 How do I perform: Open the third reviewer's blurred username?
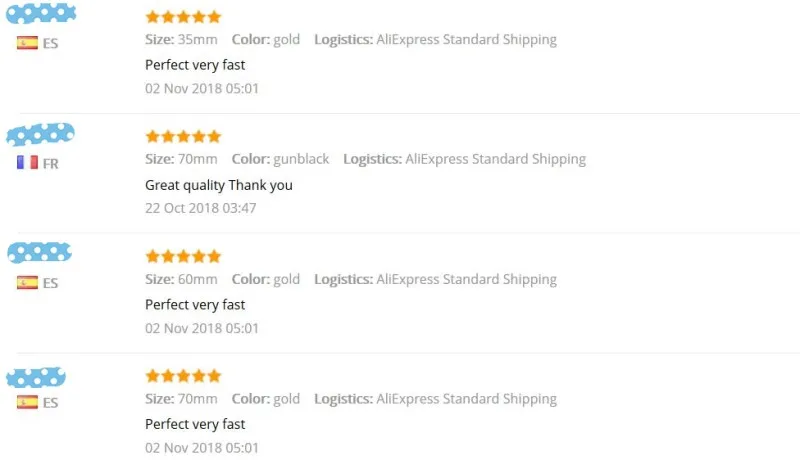coord(39,252)
